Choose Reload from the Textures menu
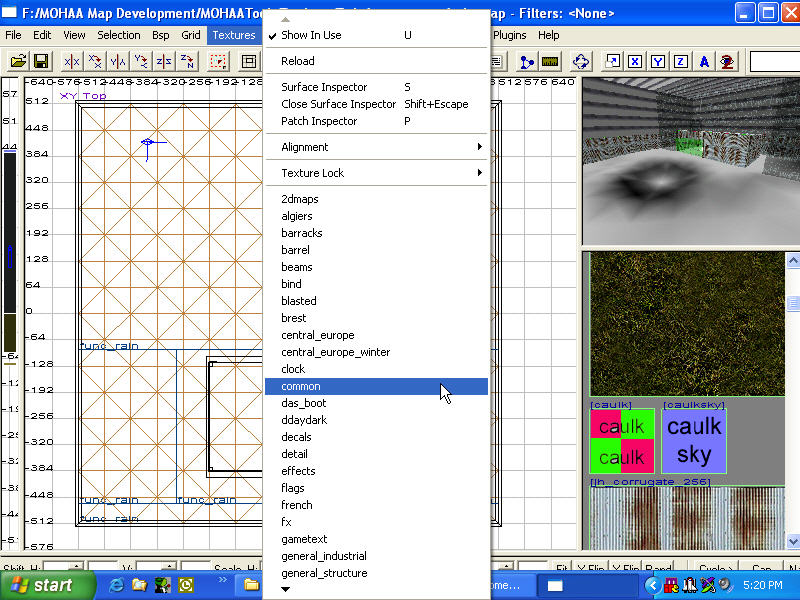Viewport: 800px width, 600px height. tap(298, 61)
